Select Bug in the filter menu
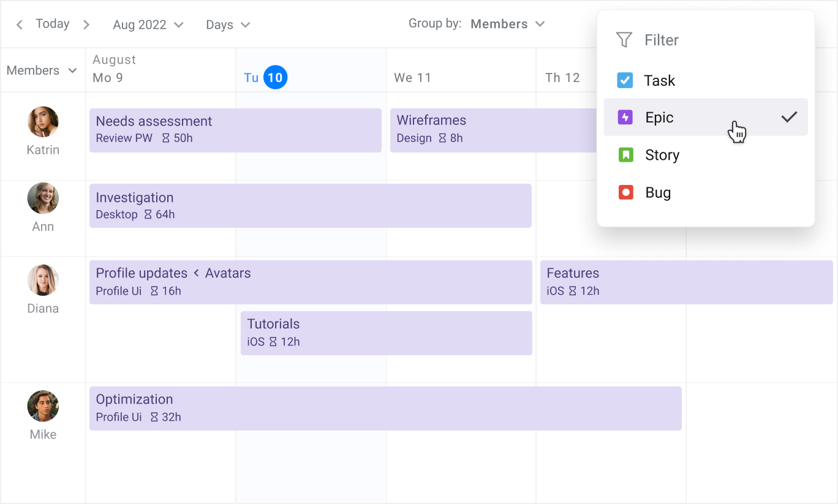838x504 pixels. pyautogui.click(x=658, y=193)
